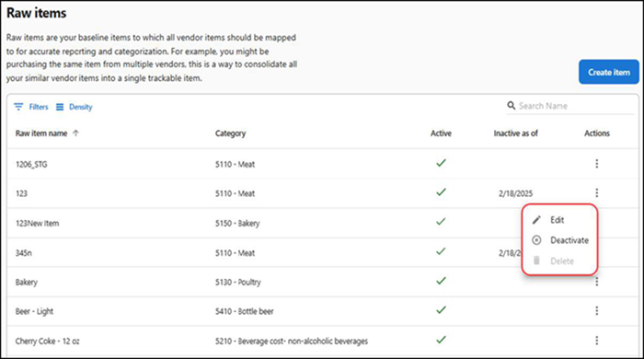Click 5150 - Bakery category cell
The height and width of the screenshot is (359, 644).
(x=237, y=223)
